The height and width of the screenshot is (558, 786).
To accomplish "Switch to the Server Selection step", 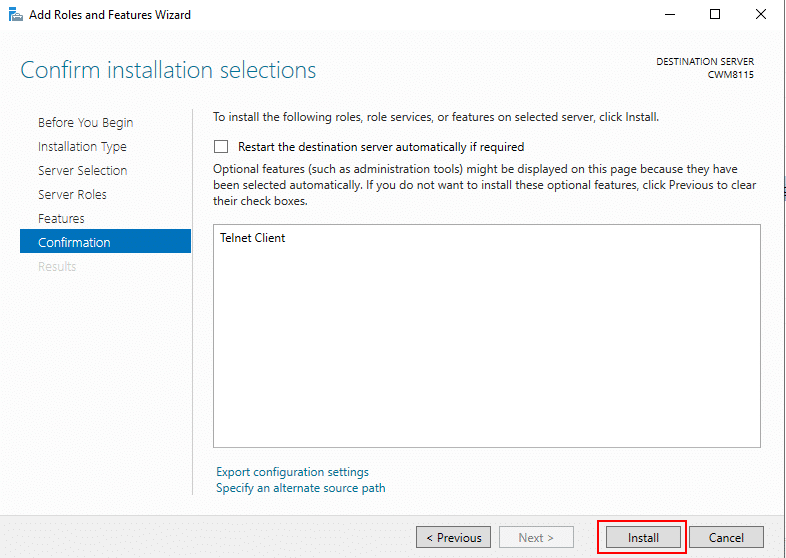I will click(82, 170).
